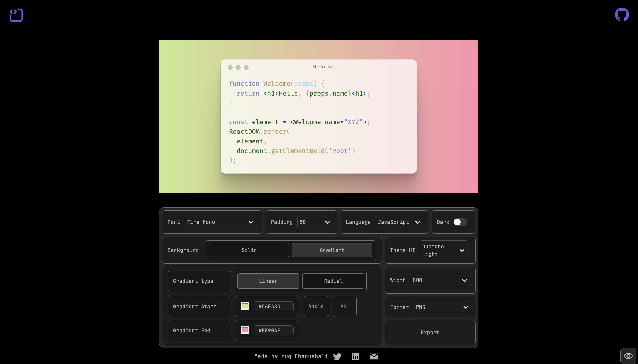
Task: Open the Width dropdown set to 800
Action: (x=440, y=280)
